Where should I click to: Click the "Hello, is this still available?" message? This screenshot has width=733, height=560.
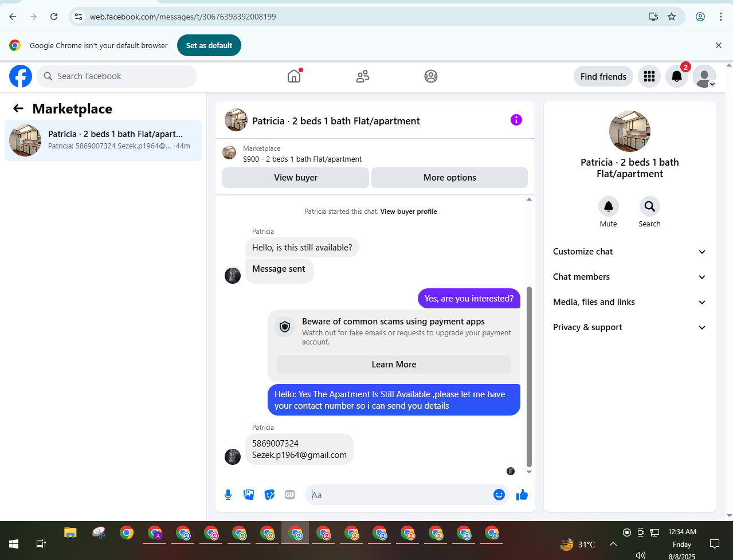[303, 248]
